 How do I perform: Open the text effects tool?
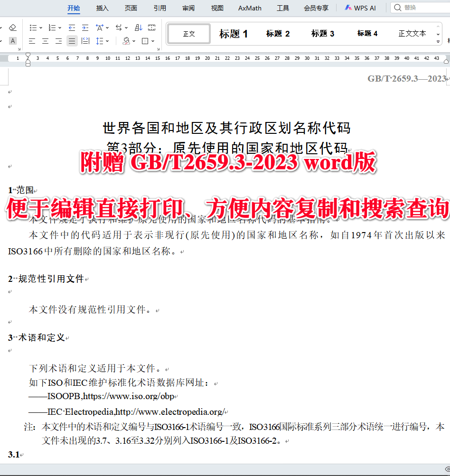[99, 27]
